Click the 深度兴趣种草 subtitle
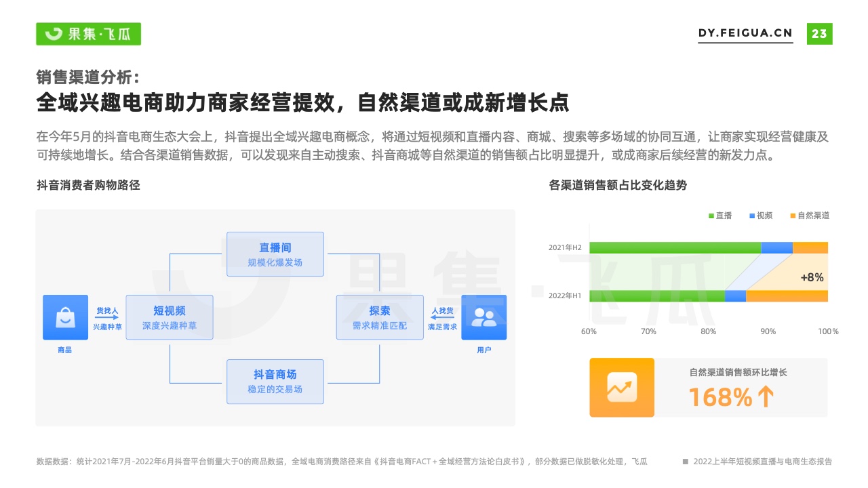Viewport: 868px width, 488px height. (170, 325)
